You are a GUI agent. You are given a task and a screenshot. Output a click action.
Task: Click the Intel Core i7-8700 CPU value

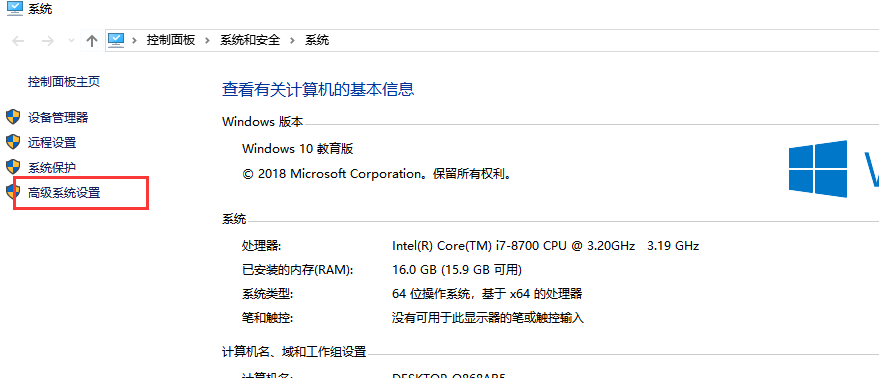(x=545, y=246)
